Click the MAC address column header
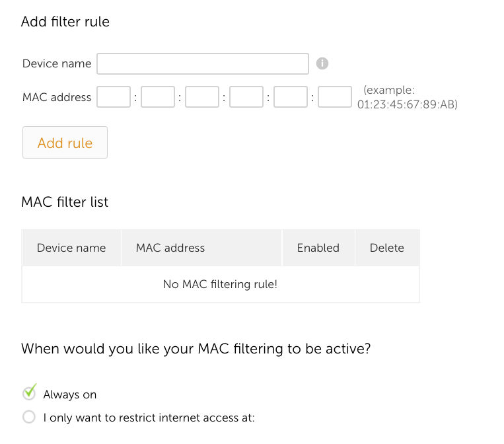Screen dimensions: 504x444 pyautogui.click(x=201, y=248)
